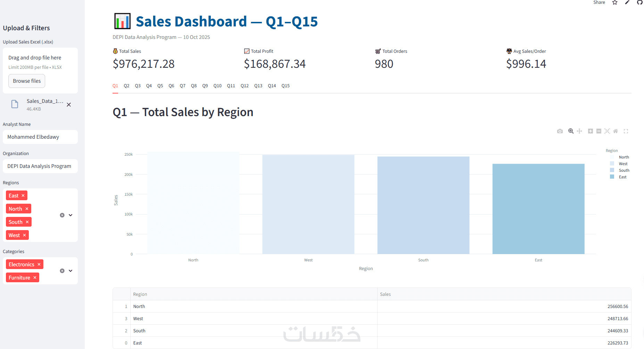The image size is (644, 349).
Task: Open the Q10 tab
Action: 217,86
